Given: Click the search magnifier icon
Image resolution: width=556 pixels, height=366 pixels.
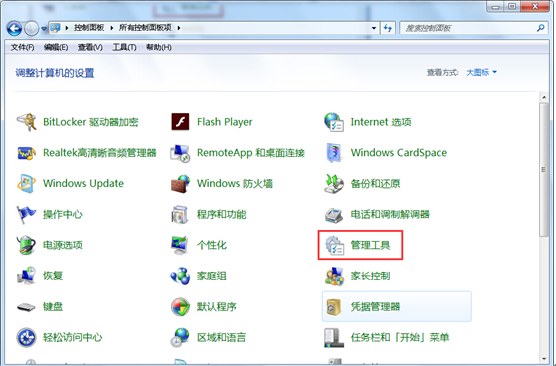Looking at the screenshot, I should pos(540,28).
